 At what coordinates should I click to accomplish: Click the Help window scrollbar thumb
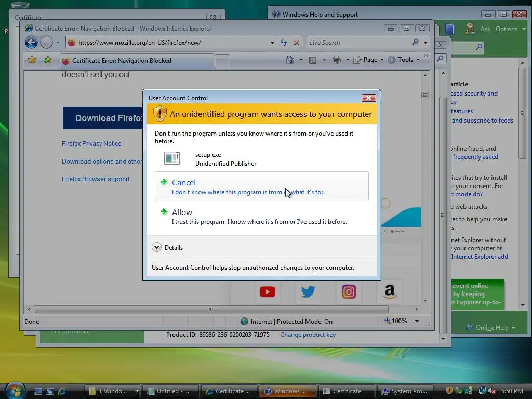click(x=522, y=113)
